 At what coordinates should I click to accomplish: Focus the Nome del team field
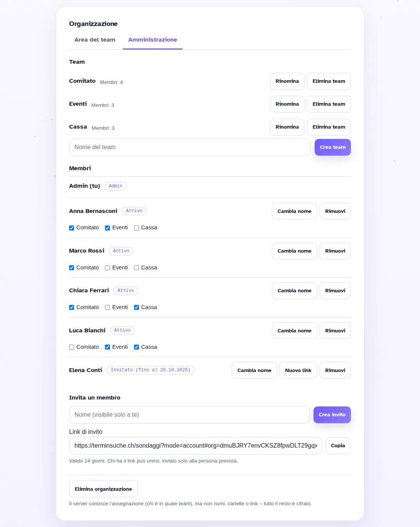[x=190, y=147]
